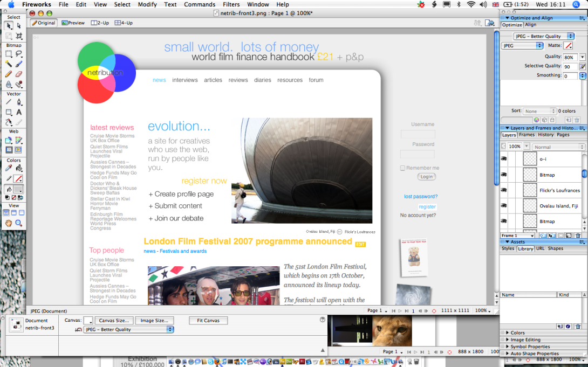588x367 pixels.
Task: Switch to the Frames tab
Action: coord(526,135)
